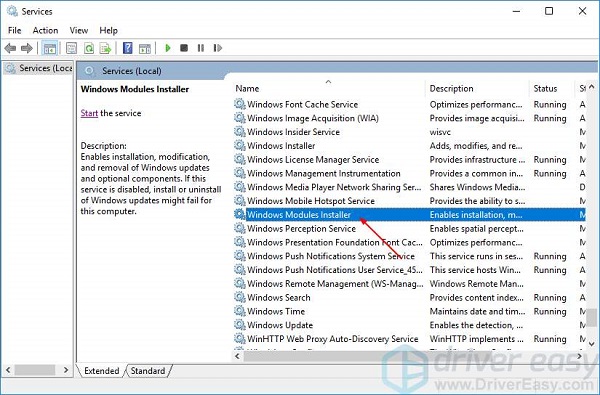Image resolution: width=600 pixels, height=395 pixels.
Task: Click left pane horizontal scrollbar right arrow
Action: click(66, 370)
